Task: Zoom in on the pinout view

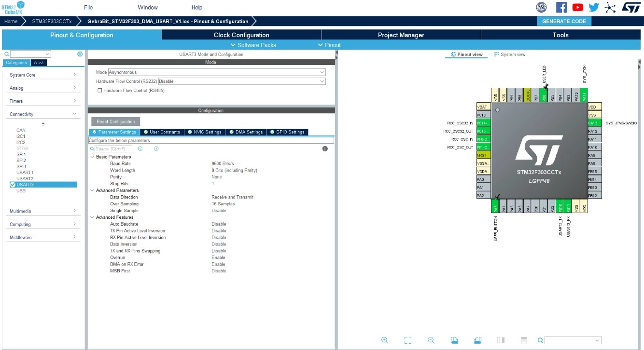Action: pos(385,340)
